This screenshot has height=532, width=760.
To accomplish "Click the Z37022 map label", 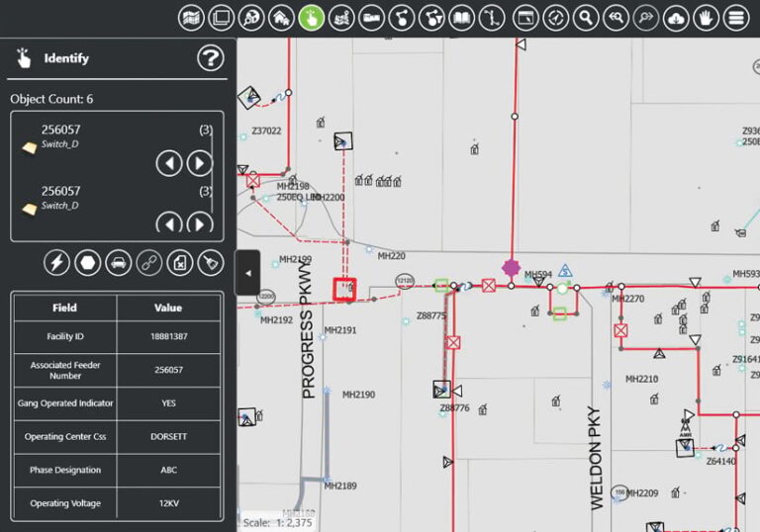I will (x=266, y=131).
